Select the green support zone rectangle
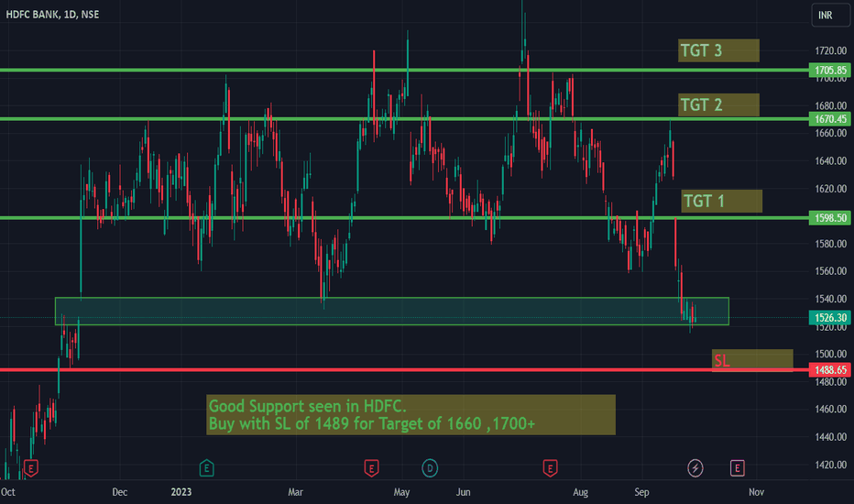 pos(391,312)
